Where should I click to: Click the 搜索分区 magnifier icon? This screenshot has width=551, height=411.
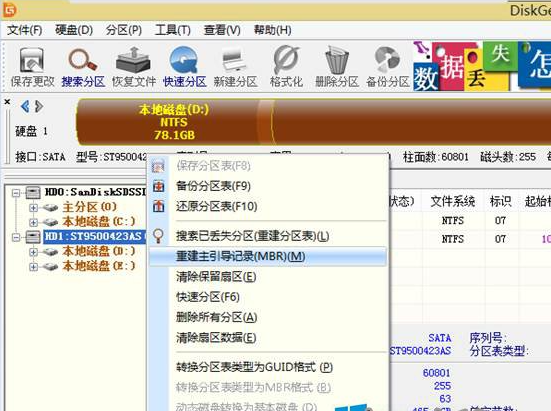(x=83, y=59)
